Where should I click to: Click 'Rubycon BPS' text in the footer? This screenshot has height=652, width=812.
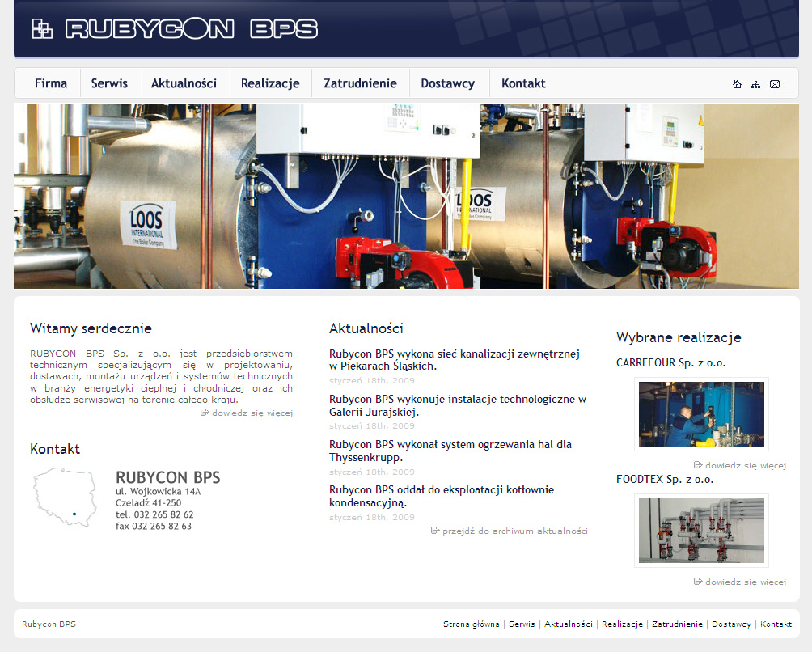click(x=49, y=624)
